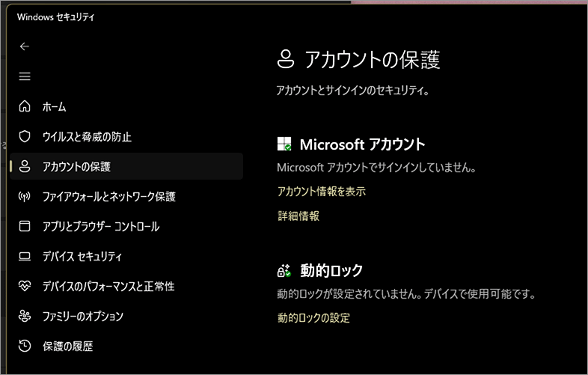The image size is (588, 375).
Task: Click the person icon in the page header
Action: click(x=286, y=58)
